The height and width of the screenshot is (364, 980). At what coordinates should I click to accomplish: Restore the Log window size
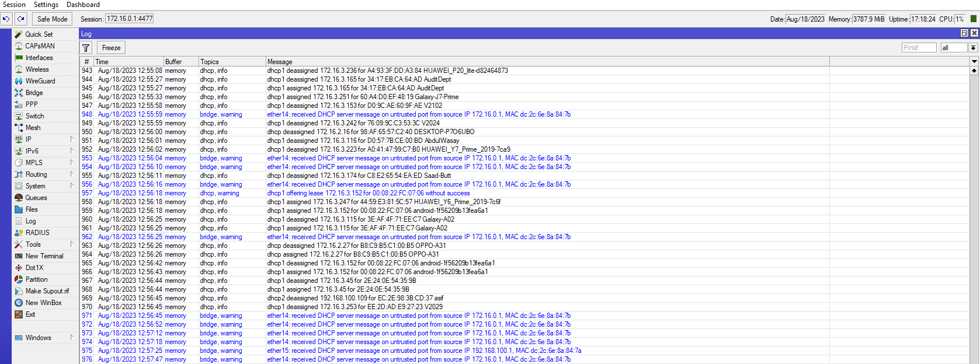tap(964, 33)
